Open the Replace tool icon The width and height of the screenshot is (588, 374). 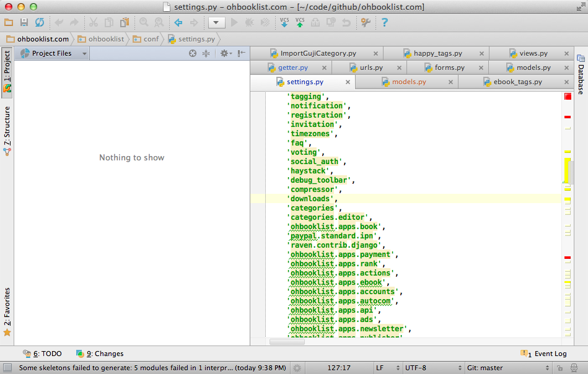point(159,22)
